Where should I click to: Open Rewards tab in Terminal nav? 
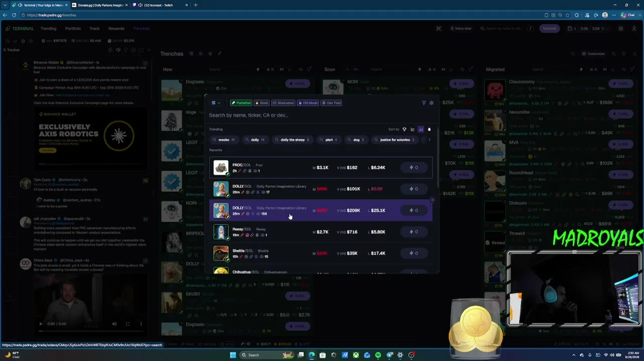pos(116,29)
